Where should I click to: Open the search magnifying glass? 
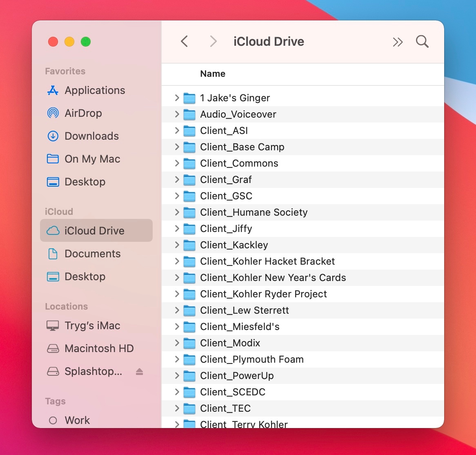pos(422,41)
